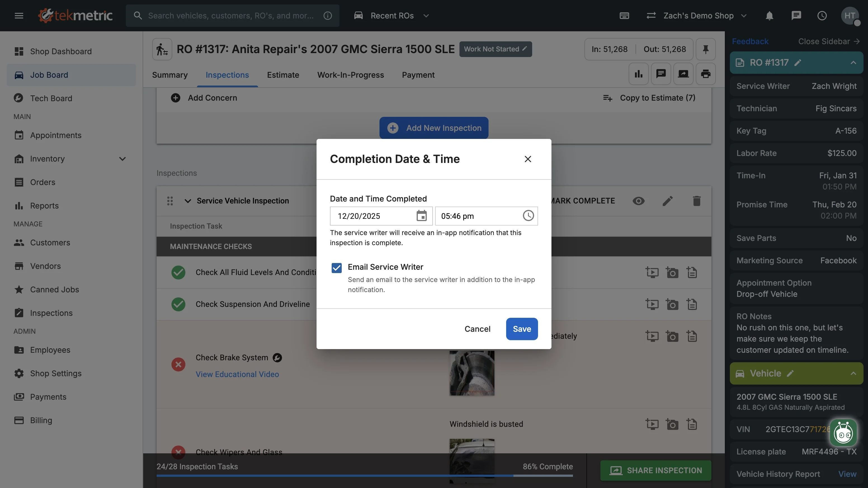This screenshot has width=868, height=488.
Task: Click the notifications bell icon
Action: [x=769, y=16]
